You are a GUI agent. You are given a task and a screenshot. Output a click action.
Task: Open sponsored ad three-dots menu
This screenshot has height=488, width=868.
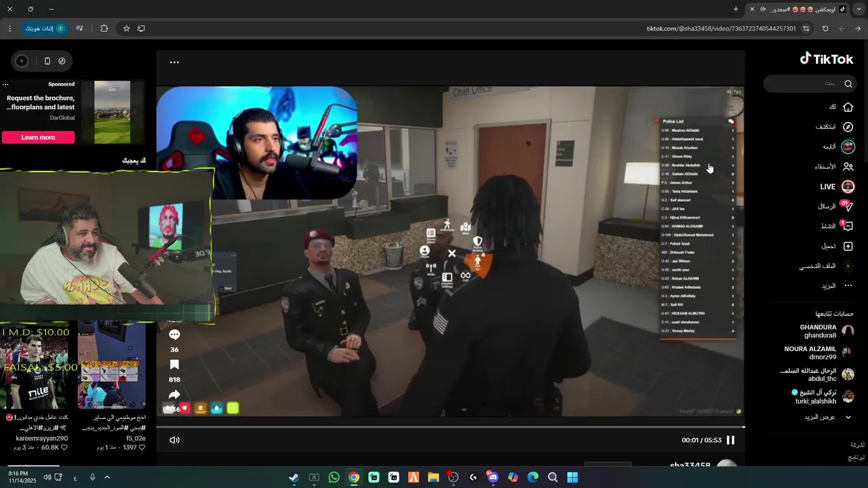[x=5, y=85]
